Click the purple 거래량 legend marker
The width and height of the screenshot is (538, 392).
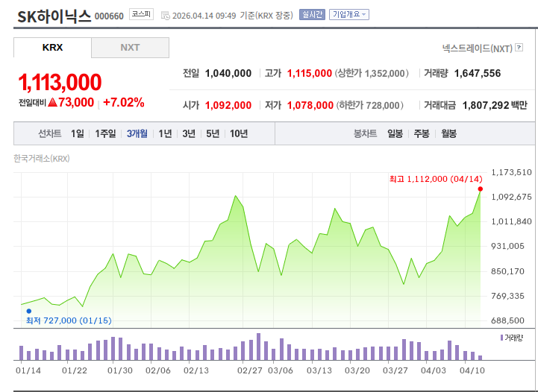[x=501, y=338]
